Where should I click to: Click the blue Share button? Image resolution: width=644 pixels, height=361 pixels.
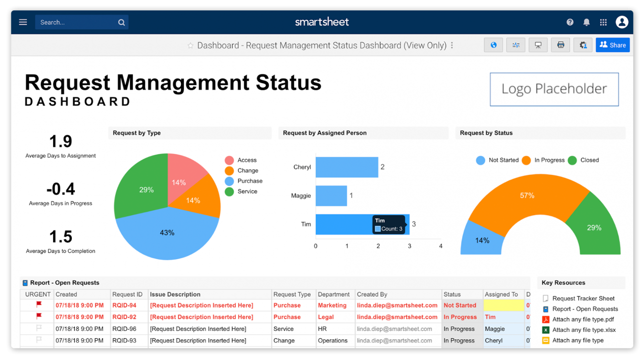(612, 45)
